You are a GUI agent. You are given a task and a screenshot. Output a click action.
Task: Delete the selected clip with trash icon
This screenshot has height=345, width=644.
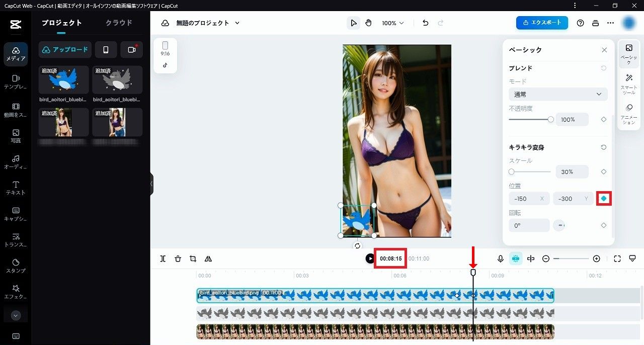coord(178,258)
